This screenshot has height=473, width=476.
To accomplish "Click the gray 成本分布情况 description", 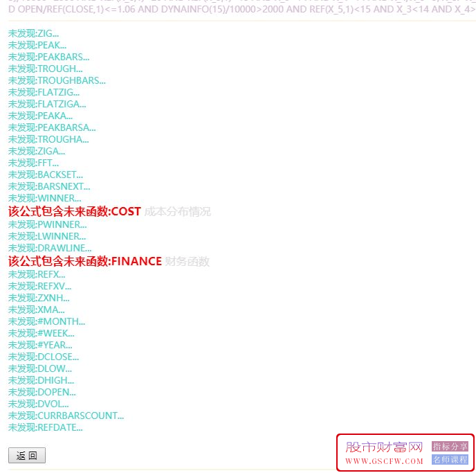I will pyautogui.click(x=177, y=212).
